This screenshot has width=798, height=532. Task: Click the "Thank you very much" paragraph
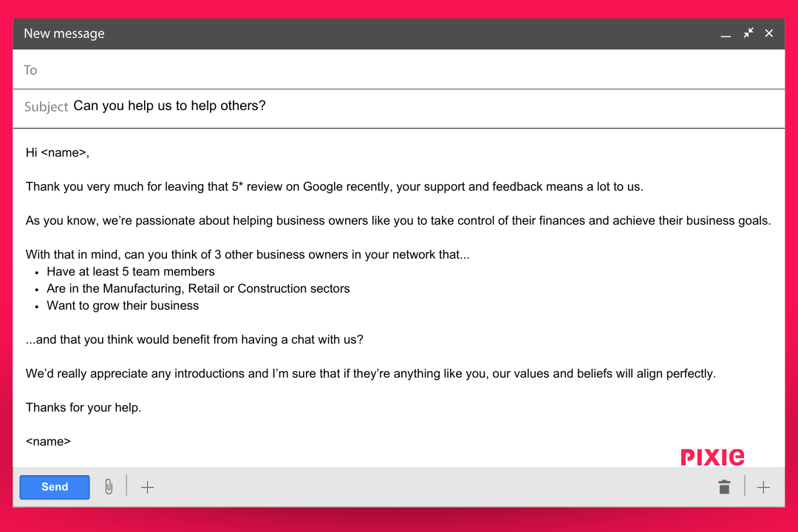coord(334,187)
